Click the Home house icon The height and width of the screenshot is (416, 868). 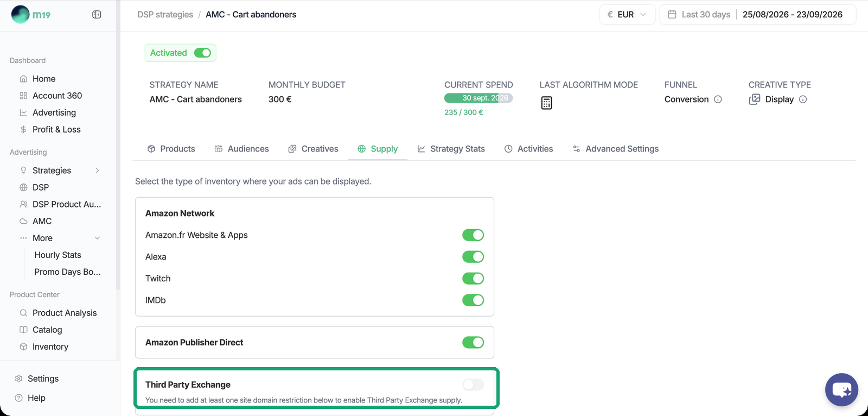(x=23, y=79)
